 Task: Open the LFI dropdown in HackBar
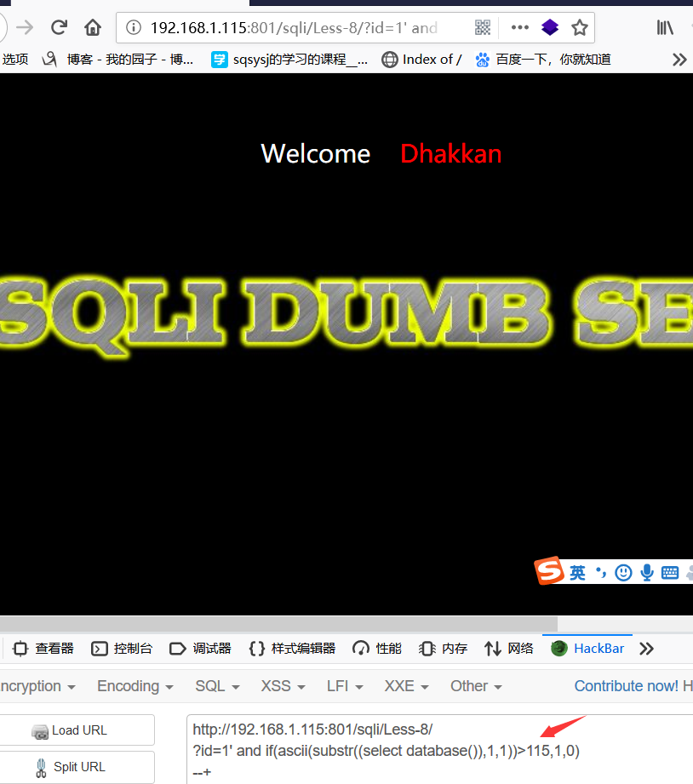[x=345, y=686]
